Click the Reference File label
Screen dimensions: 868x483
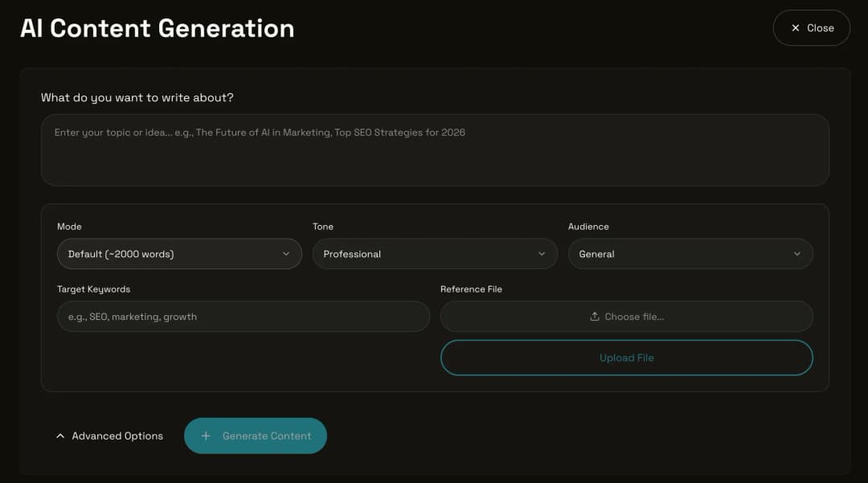coord(471,289)
